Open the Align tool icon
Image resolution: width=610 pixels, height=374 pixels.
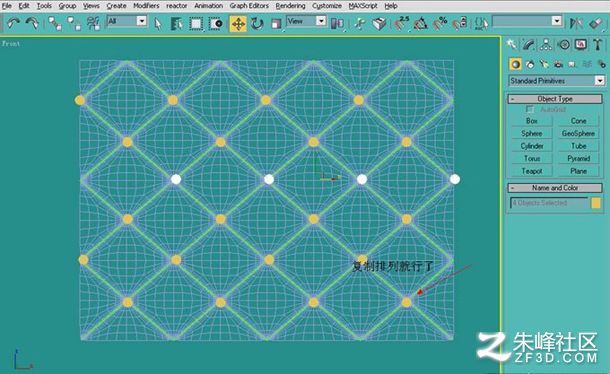point(596,23)
